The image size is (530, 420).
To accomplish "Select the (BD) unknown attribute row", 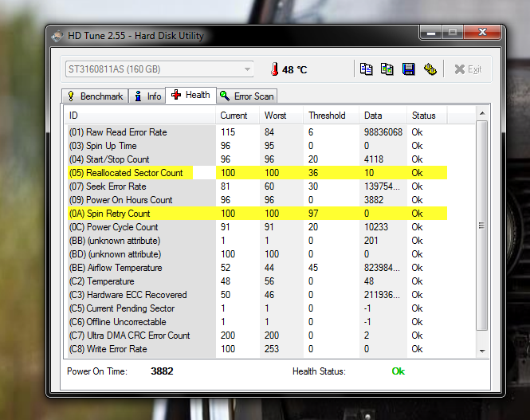I will tap(256, 254).
